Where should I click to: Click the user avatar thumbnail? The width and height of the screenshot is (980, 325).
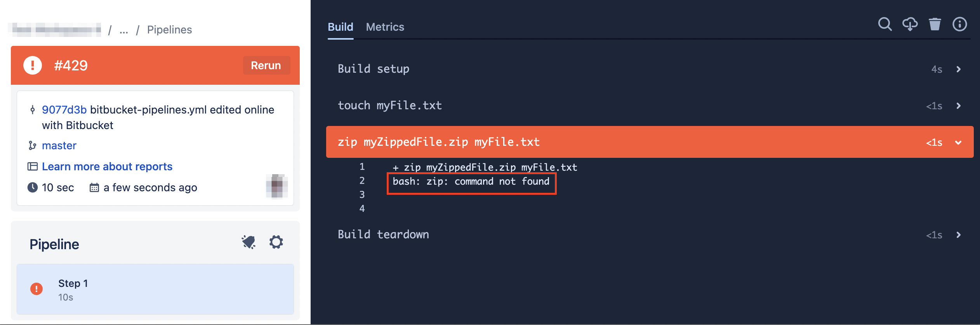(x=277, y=186)
